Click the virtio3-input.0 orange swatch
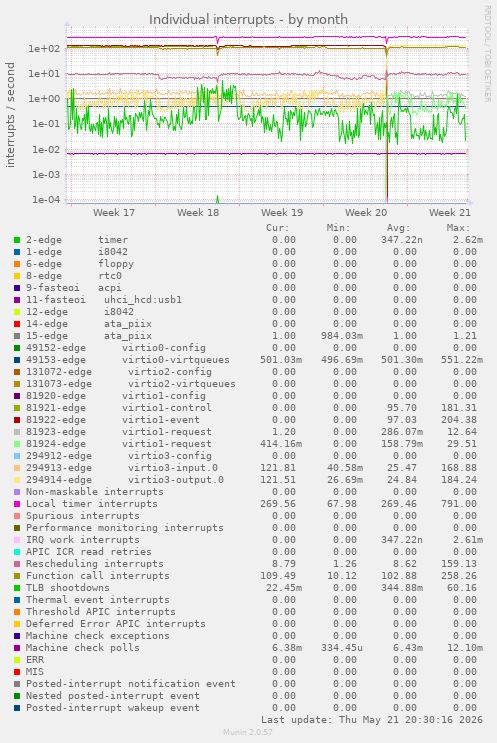Image resolution: width=497 pixels, height=743 pixels. (17, 468)
